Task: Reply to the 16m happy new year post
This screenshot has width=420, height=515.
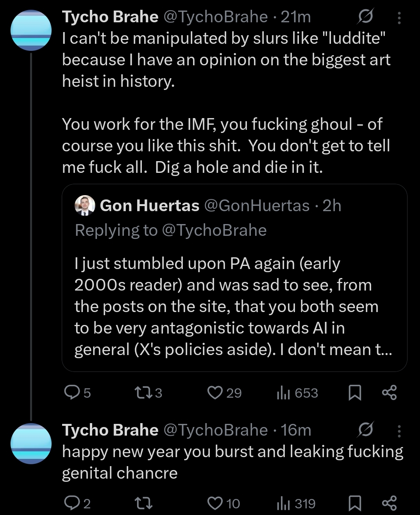Action: point(72,503)
